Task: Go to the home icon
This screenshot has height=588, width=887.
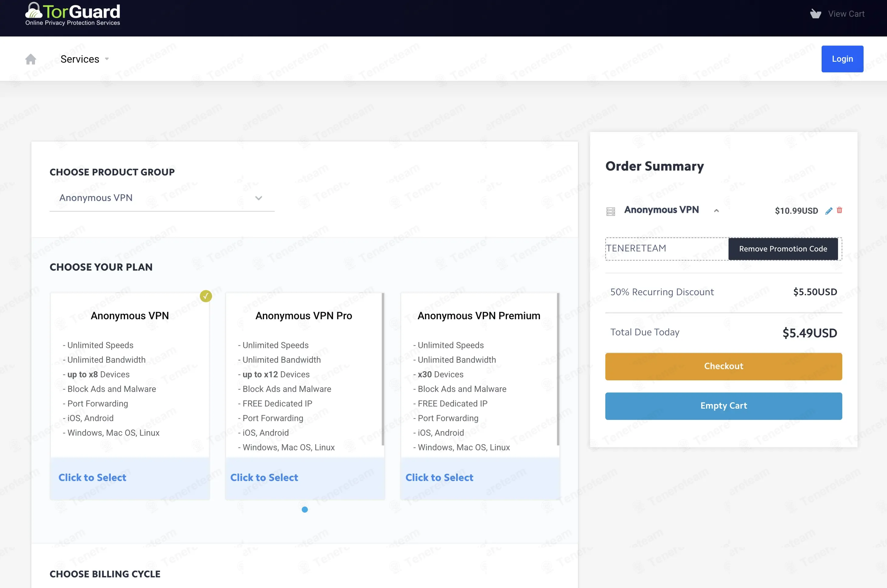Action: pyautogui.click(x=31, y=59)
